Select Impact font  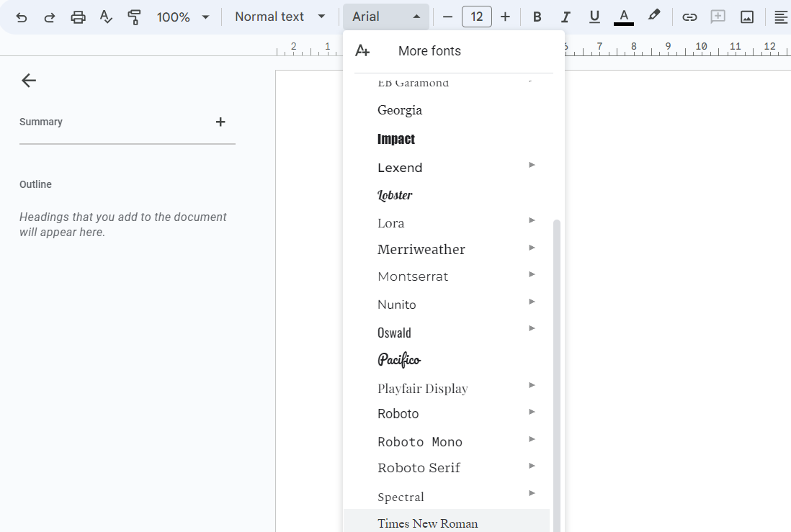coord(396,139)
